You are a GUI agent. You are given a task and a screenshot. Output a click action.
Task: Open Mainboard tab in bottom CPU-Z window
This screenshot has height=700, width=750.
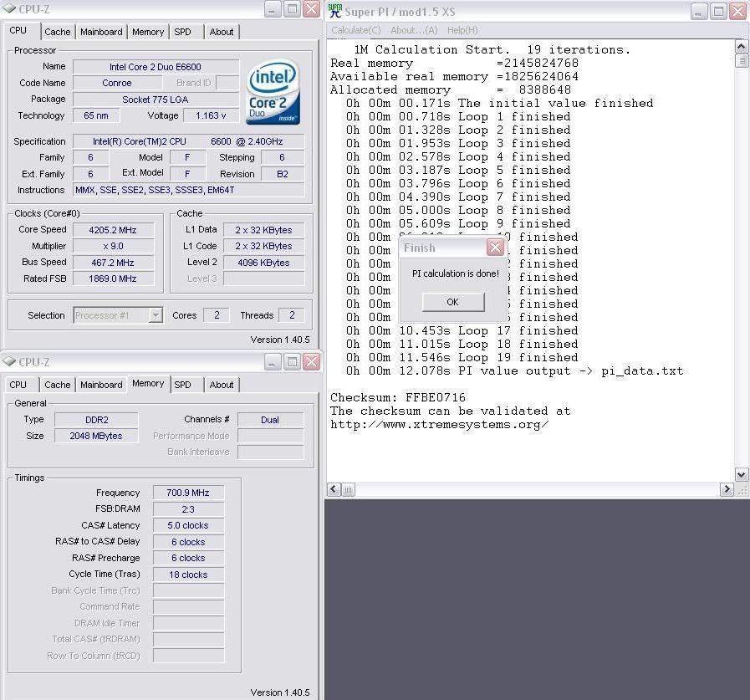pyautogui.click(x=101, y=385)
